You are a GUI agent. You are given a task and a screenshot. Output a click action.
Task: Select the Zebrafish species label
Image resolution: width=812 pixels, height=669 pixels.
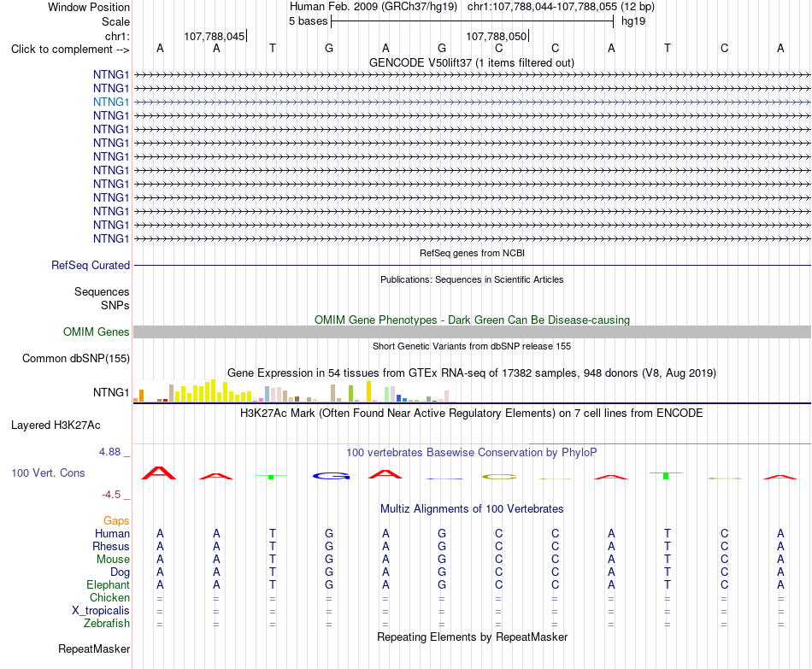(107, 623)
